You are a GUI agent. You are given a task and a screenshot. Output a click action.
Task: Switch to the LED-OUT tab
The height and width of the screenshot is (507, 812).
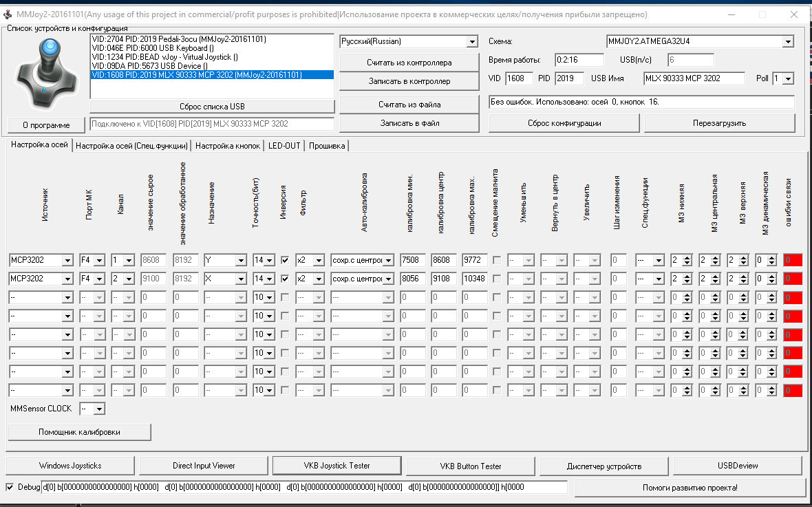coord(284,146)
